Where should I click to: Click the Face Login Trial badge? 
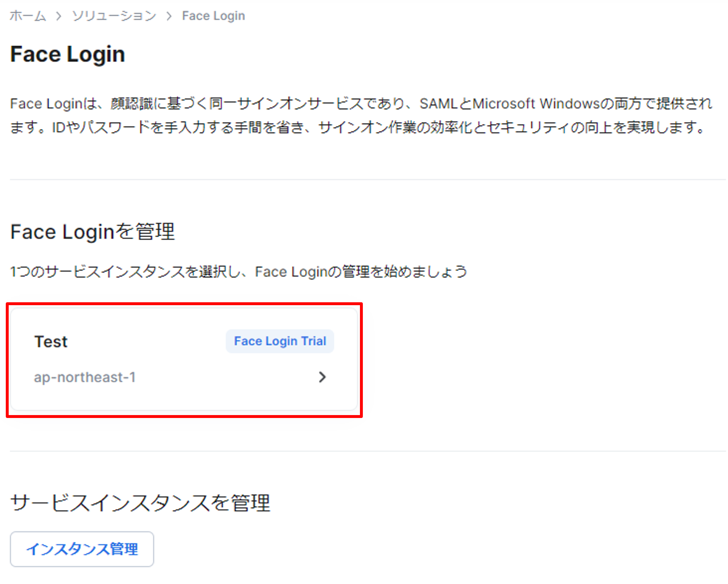[x=280, y=342]
